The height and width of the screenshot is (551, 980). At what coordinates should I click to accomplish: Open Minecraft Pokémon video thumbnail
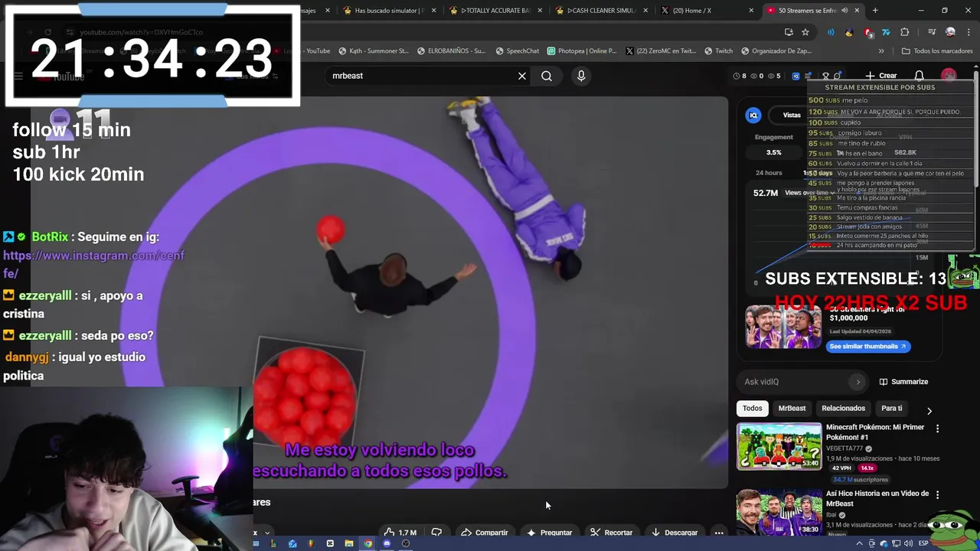click(x=779, y=446)
